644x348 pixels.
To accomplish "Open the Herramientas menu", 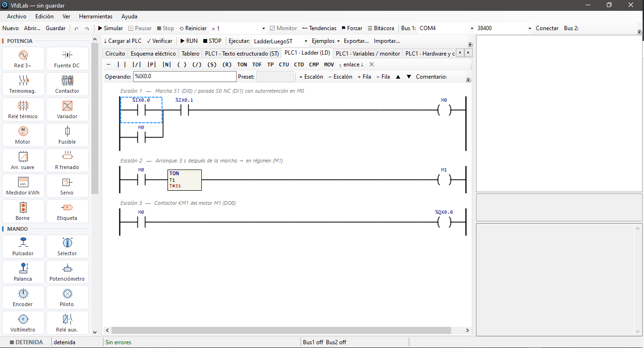I will pyautogui.click(x=95, y=16).
